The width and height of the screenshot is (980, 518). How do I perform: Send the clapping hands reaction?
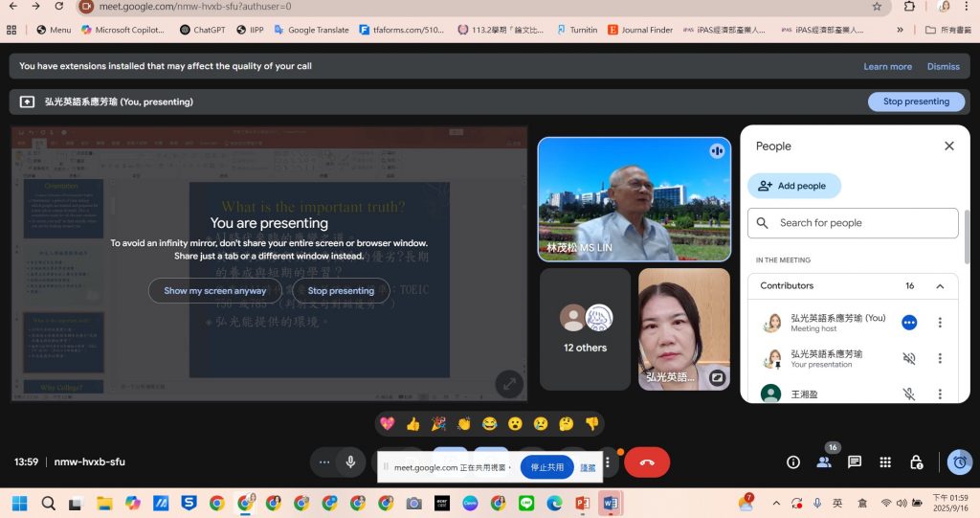point(464,423)
